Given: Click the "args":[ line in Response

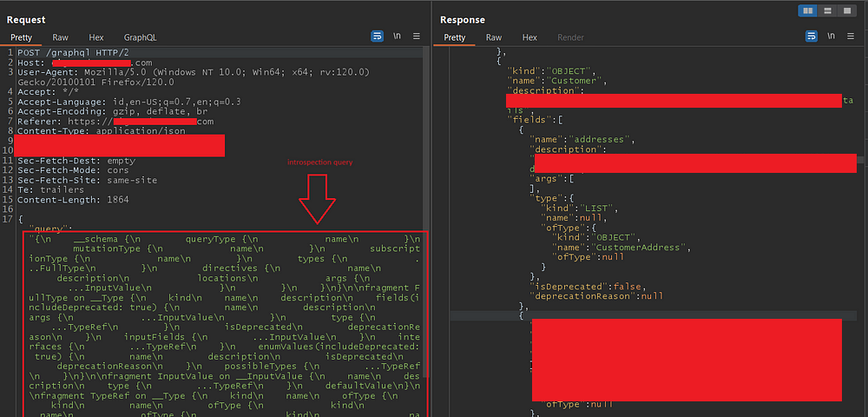Looking at the screenshot, I should pyautogui.click(x=552, y=179).
